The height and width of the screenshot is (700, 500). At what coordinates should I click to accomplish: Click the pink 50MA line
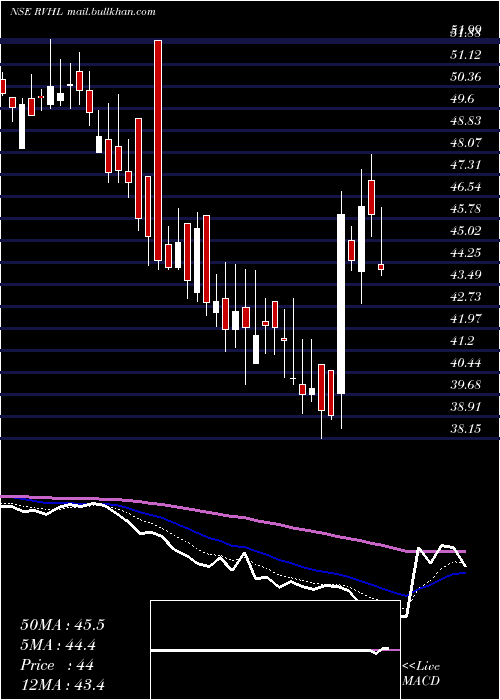coord(232,516)
